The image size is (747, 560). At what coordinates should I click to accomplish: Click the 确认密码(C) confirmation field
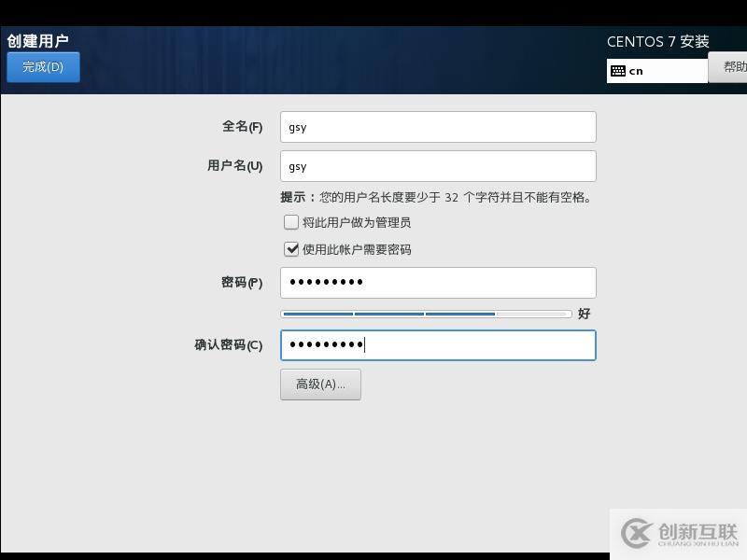pos(438,345)
